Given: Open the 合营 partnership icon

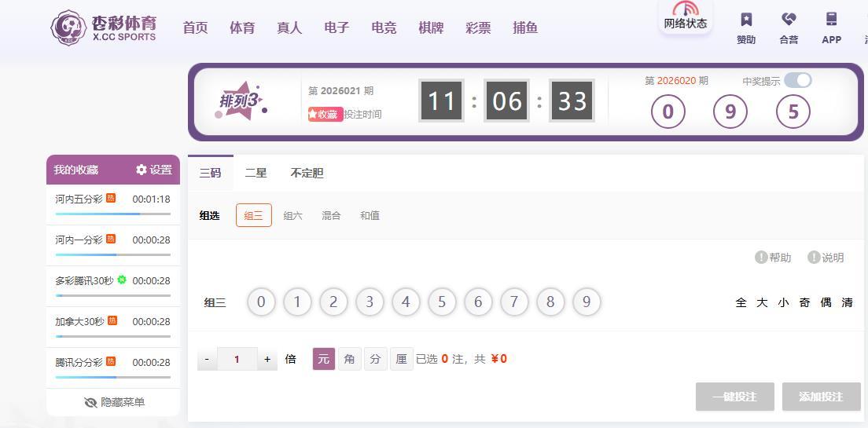Looking at the screenshot, I should [x=789, y=20].
